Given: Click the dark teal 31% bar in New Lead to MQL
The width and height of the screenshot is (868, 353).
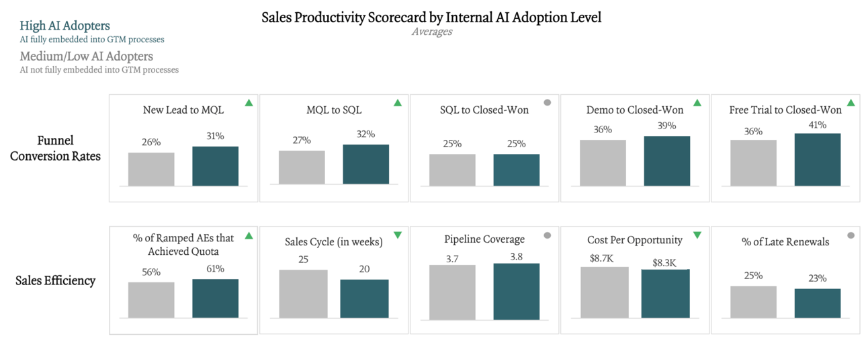Looking at the screenshot, I should click(215, 165).
